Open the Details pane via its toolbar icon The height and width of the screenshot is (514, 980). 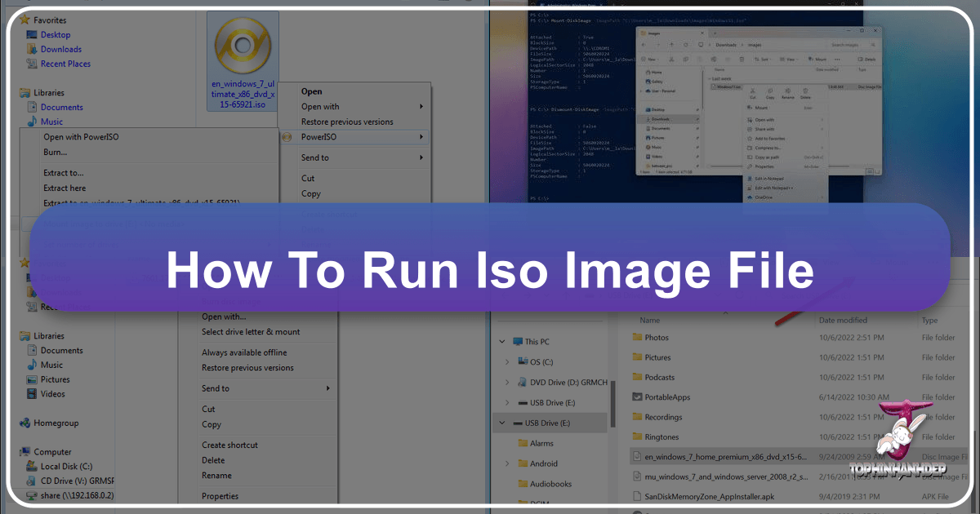(862, 59)
